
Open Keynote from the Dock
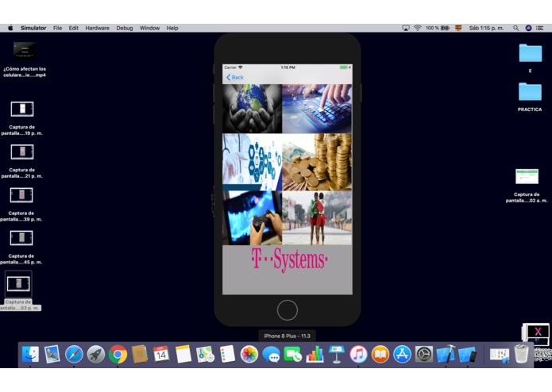[x=337, y=355]
